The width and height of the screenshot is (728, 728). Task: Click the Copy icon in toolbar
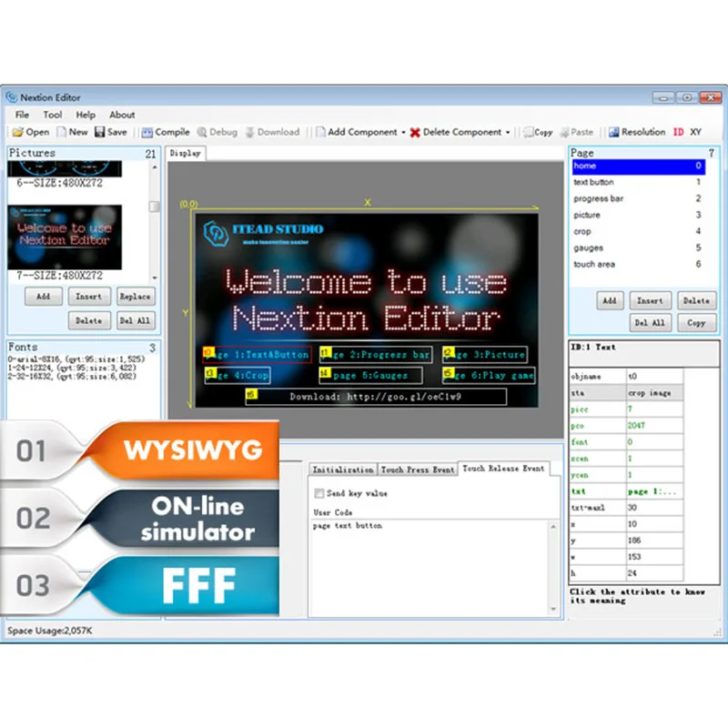coord(528,133)
